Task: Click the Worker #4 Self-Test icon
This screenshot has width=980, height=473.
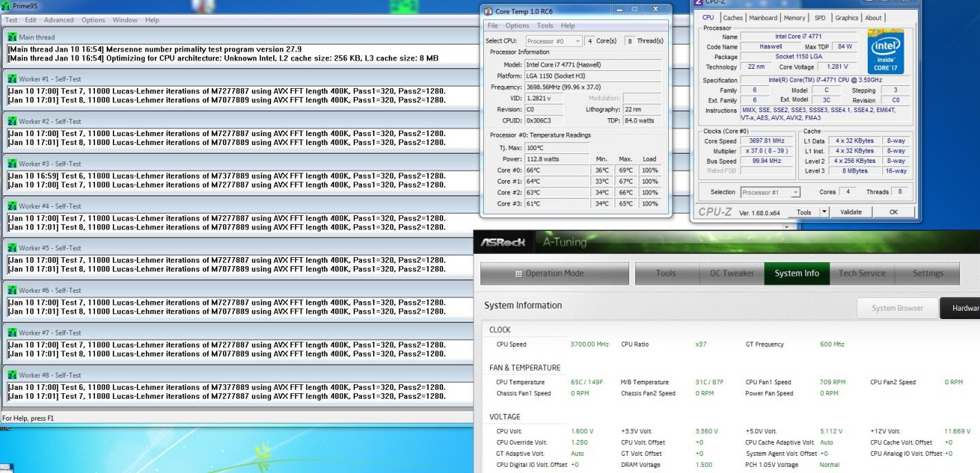Action: (12, 206)
